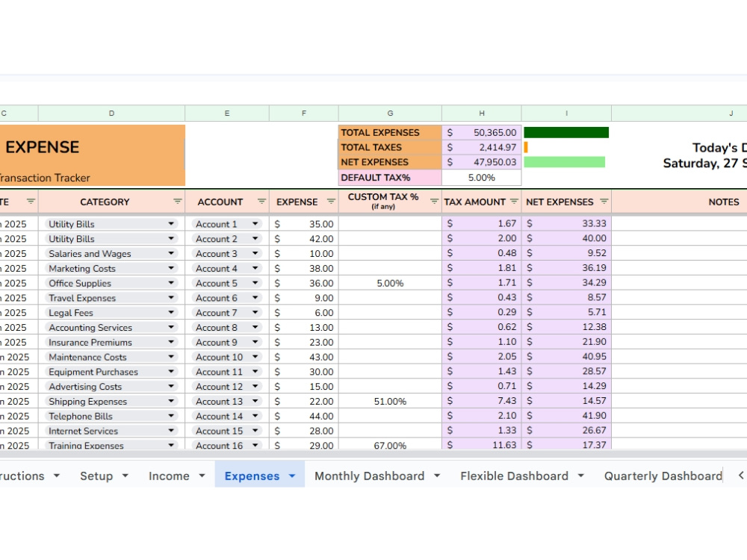This screenshot has width=747, height=560.
Task: Select the tax amount cell 7.43
Action: point(482,401)
